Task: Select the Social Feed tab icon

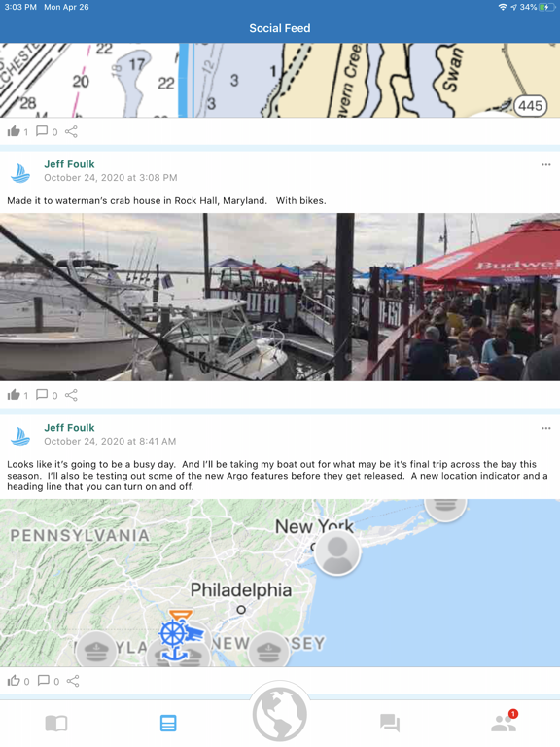Action: click(x=168, y=724)
